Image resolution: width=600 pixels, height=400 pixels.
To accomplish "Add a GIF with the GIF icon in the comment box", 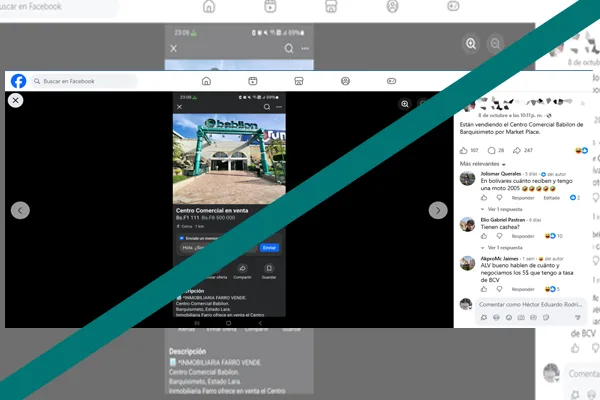I will [x=533, y=318].
